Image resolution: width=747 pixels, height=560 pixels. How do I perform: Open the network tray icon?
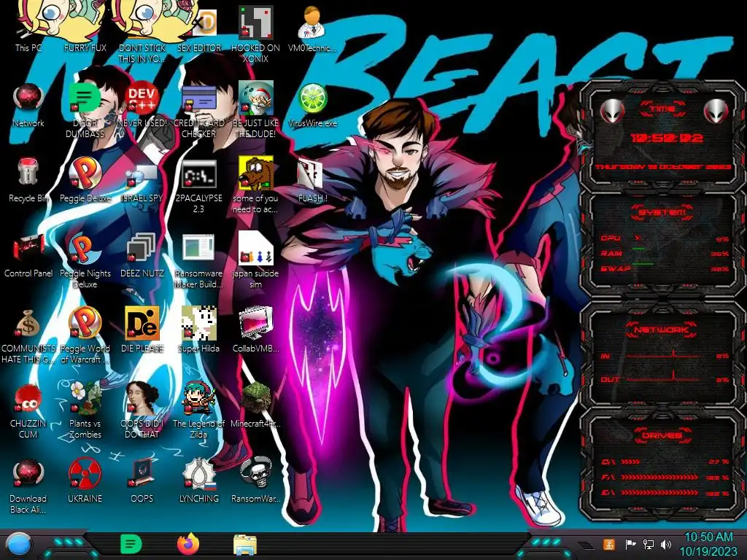click(649, 544)
